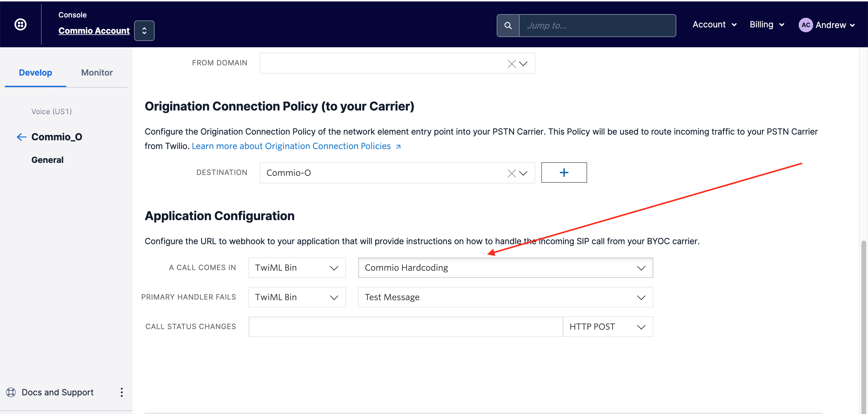The width and height of the screenshot is (868, 414).
Task: Click the Console label
Action: [x=72, y=15]
